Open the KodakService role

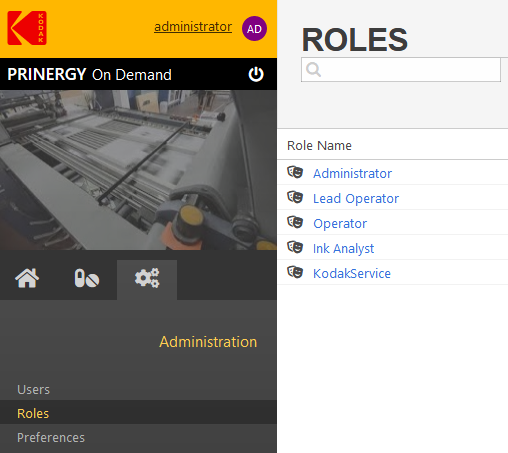(352, 273)
